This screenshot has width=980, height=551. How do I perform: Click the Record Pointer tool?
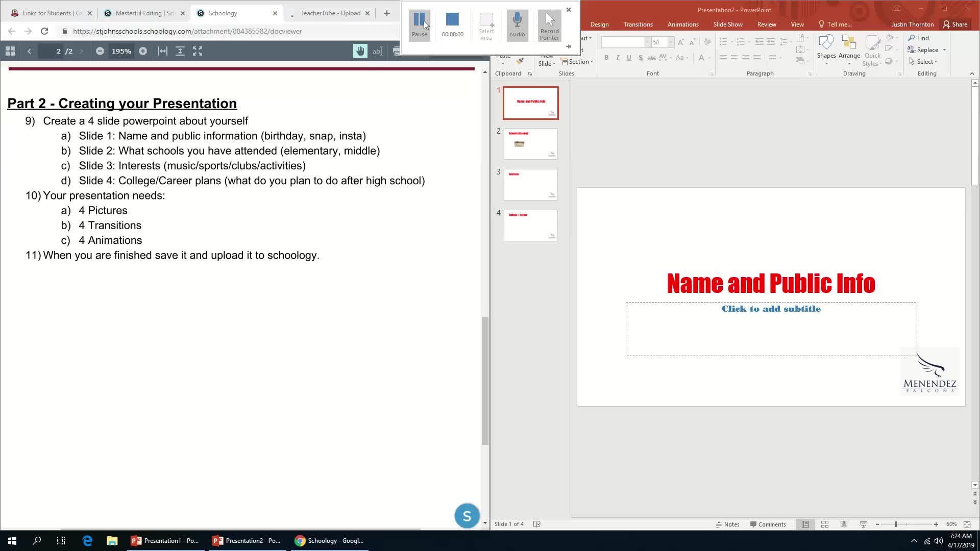pyautogui.click(x=549, y=24)
